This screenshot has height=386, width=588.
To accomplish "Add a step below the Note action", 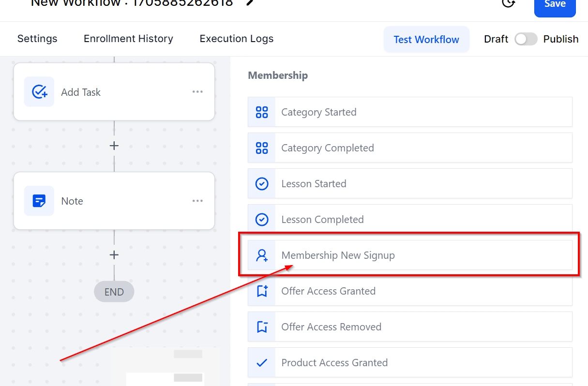I will pos(114,254).
